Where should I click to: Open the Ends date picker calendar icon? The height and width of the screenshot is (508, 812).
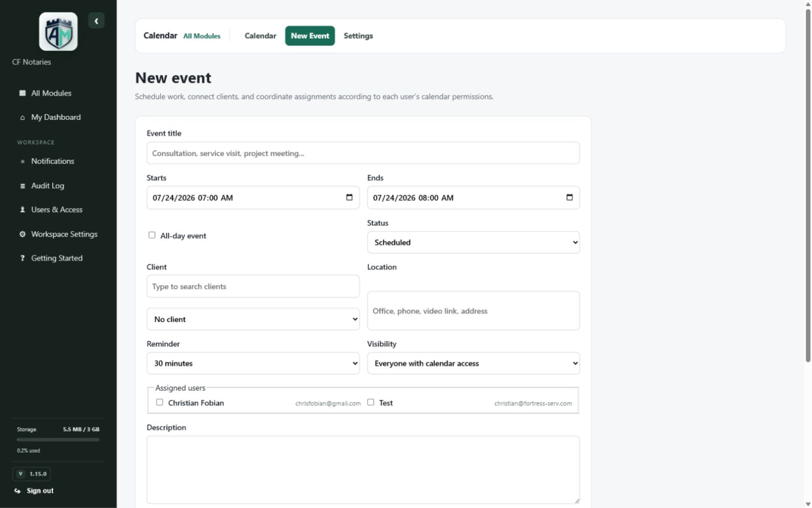coord(569,197)
